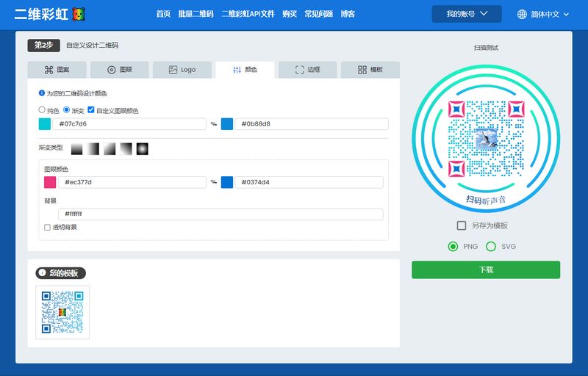Click the circular QR code preview
This screenshot has width=588, height=376.
[x=486, y=139]
